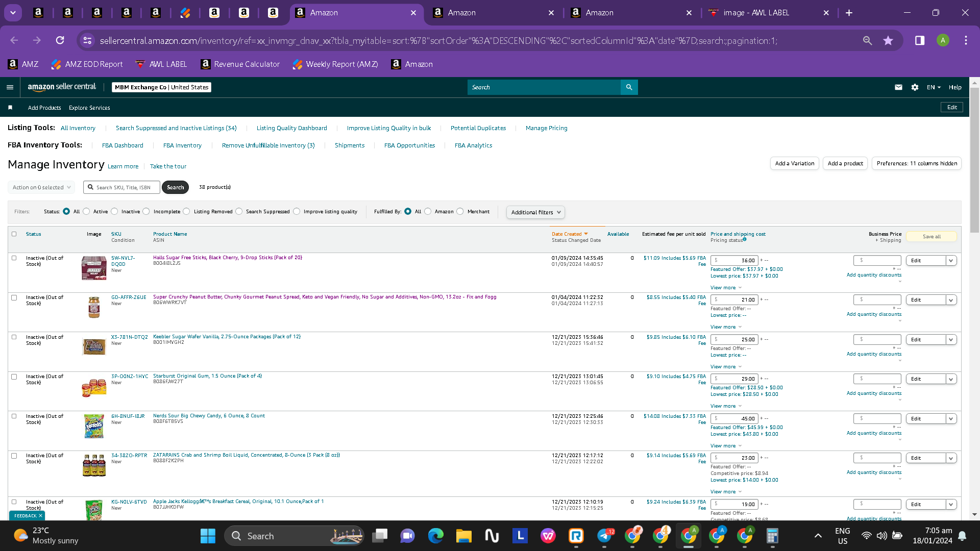The image size is (980, 551).
Task: Open the Action on 0 selected dropdown
Action: 41,187
